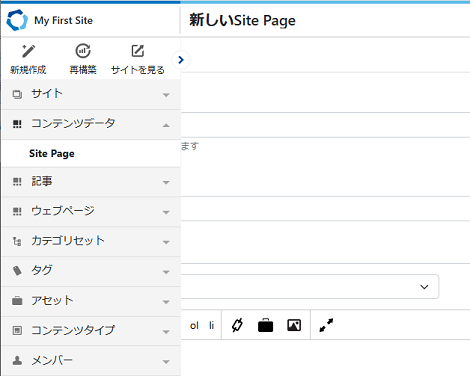Click the briefcase asset icon in editor toolbar
Screen dimensions: 470x376
(265, 325)
